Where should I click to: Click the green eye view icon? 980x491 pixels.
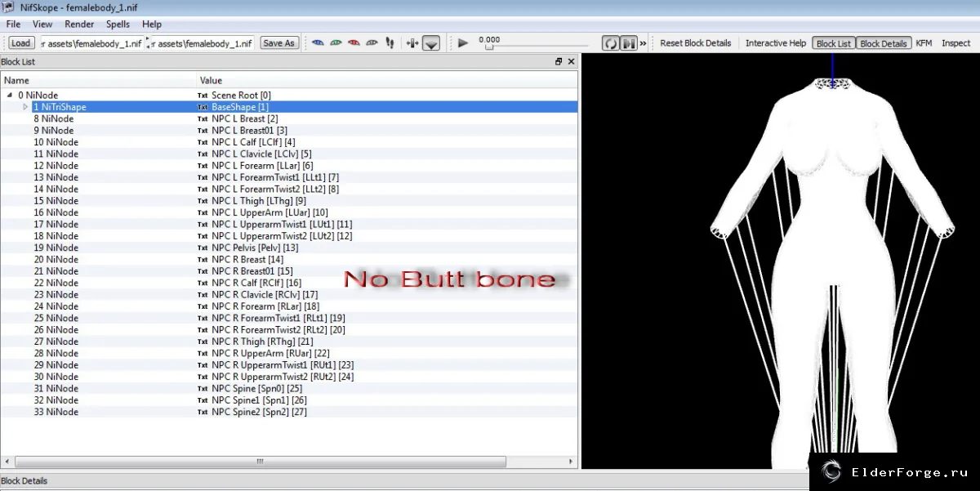(336, 43)
